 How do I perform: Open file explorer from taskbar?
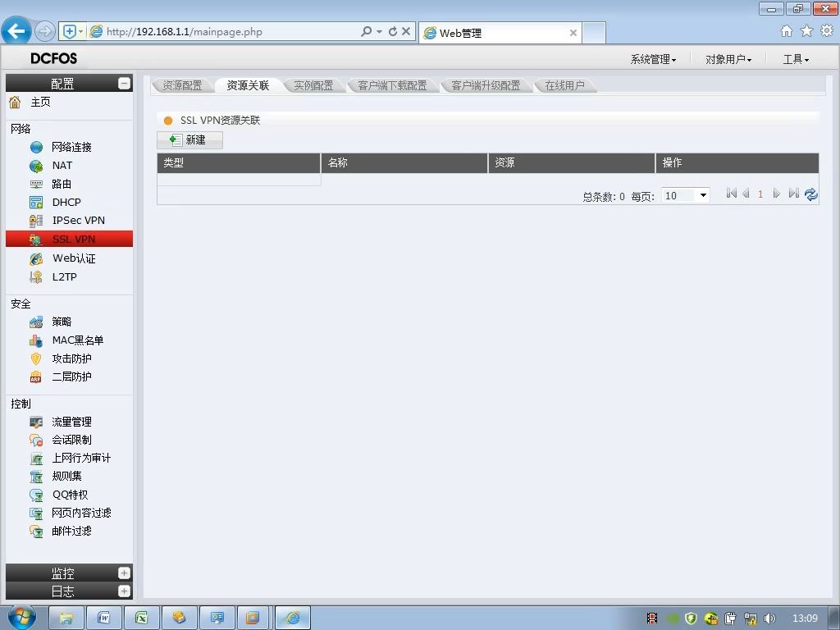(66, 618)
